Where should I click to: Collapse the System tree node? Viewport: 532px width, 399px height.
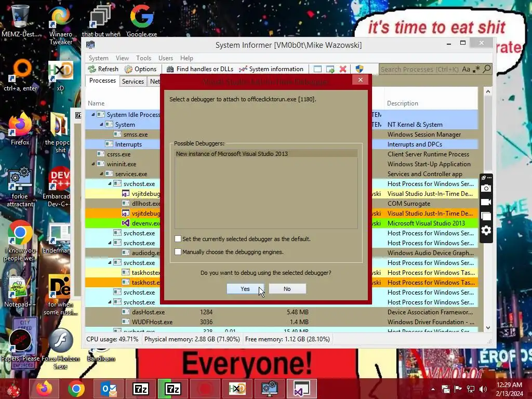tap(101, 125)
